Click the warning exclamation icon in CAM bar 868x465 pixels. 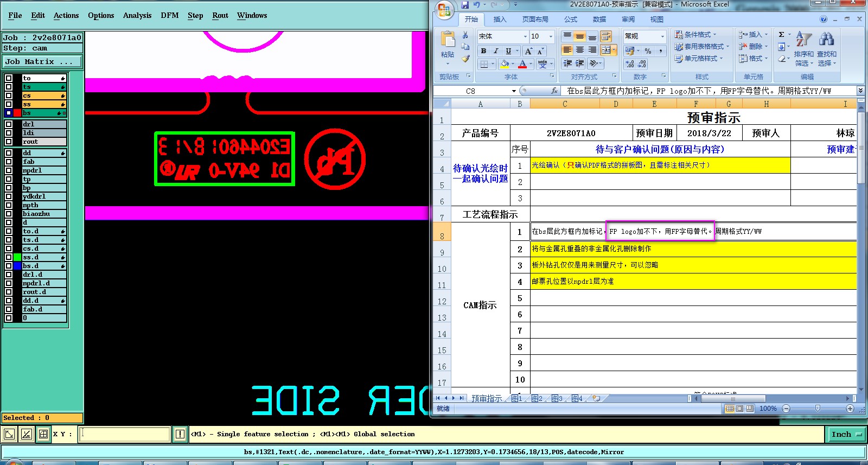[x=180, y=434]
